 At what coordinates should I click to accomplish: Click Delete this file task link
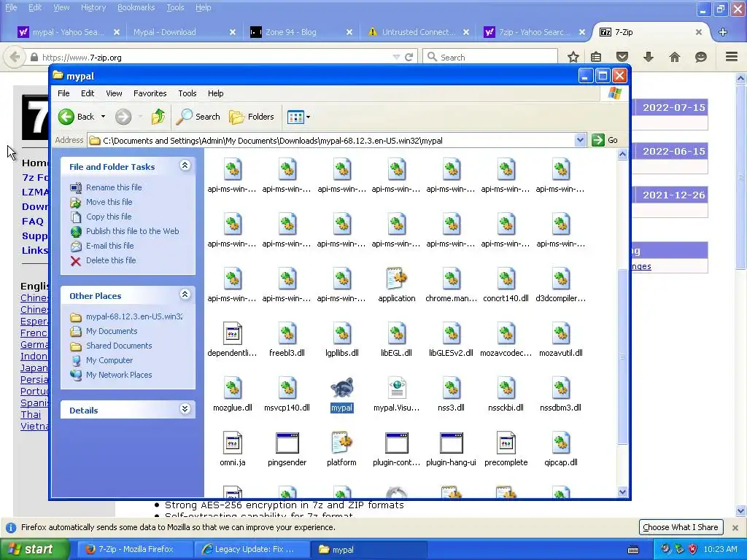pyautogui.click(x=111, y=260)
